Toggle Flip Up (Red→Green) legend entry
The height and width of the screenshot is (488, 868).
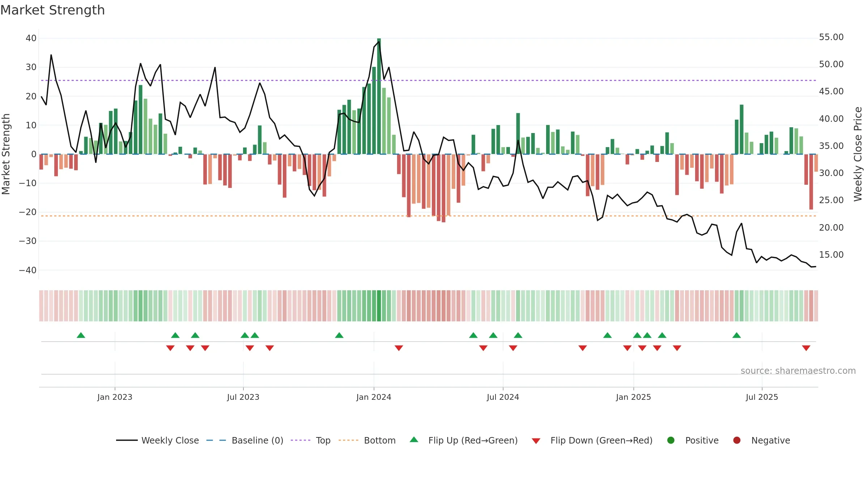click(x=464, y=440)
